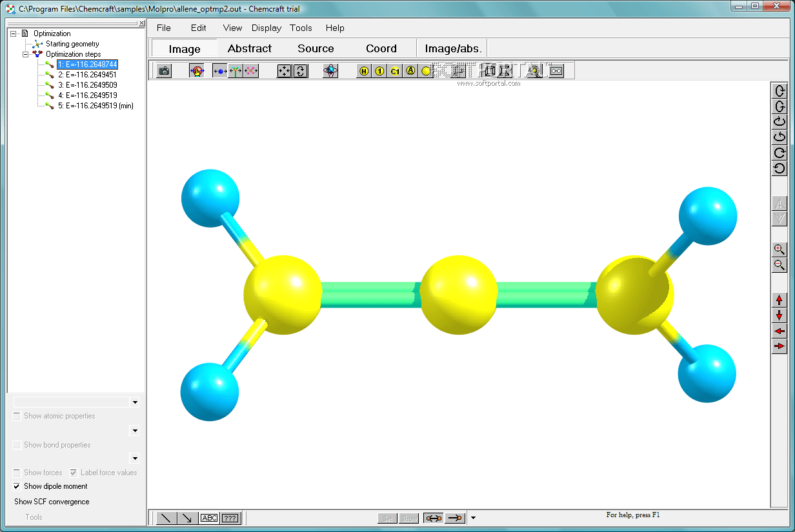Select the ABC text label tool
This screenshot has height=532, width=795.
click(x=209, y=518)
